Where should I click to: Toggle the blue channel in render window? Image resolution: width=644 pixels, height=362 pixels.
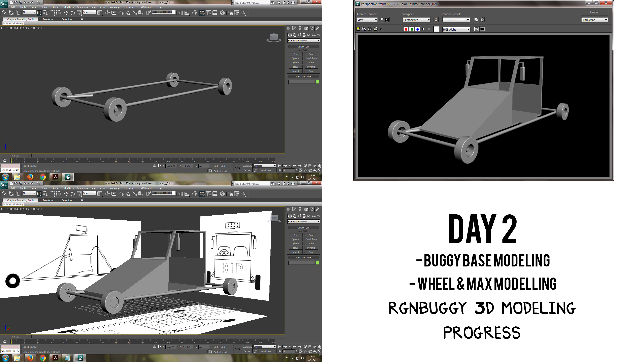pyautogui.click(x=418, y=29)
